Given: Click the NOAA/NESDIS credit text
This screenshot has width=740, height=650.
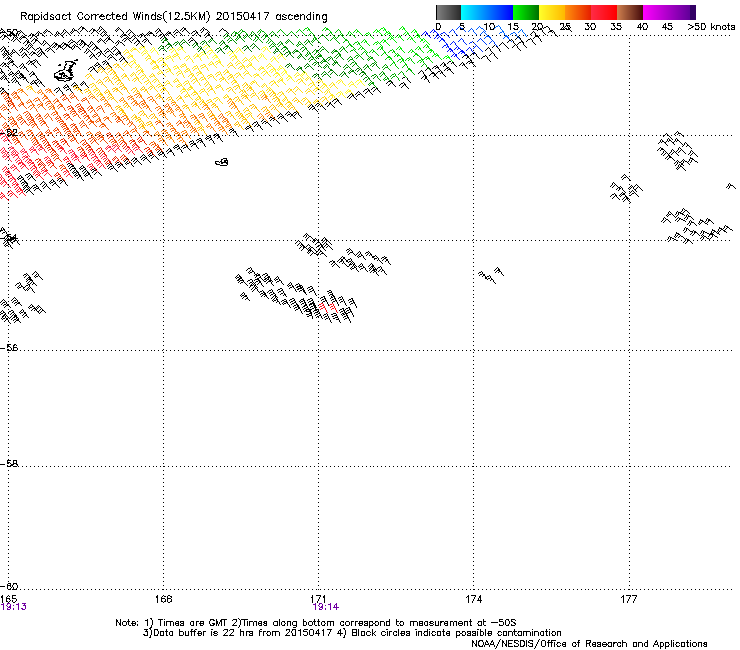Looking at the screenshot, I should tap(589, 644).
